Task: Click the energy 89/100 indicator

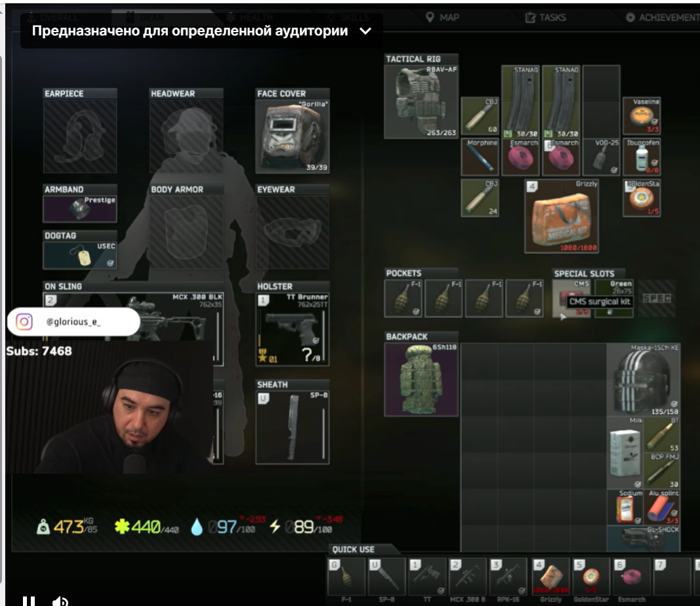Action: click(x=301, y=527)
